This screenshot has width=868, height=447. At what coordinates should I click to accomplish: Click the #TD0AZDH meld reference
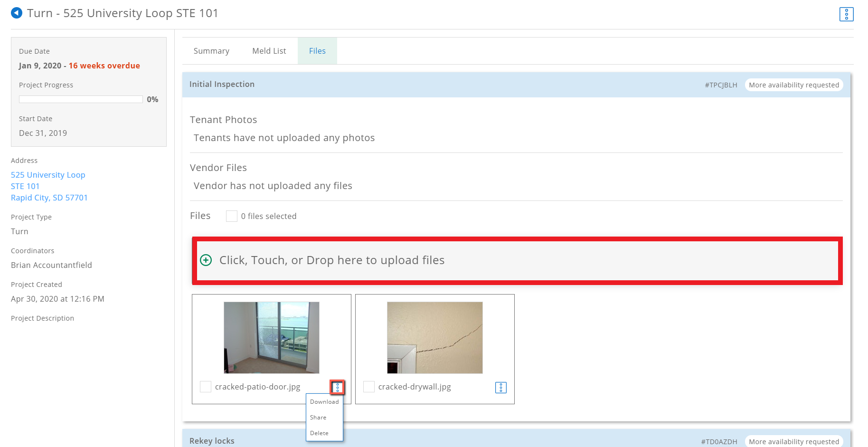pyautogui.click(x=719, y=442)
